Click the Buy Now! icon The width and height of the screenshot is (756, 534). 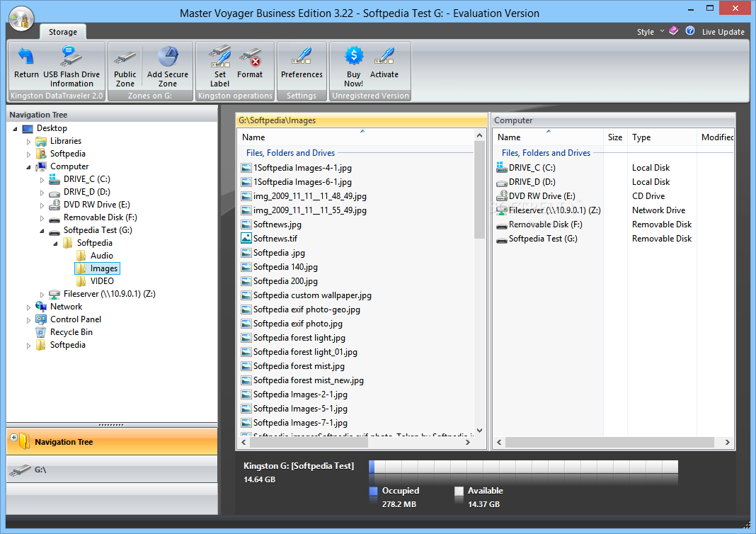tap(353, 67)
